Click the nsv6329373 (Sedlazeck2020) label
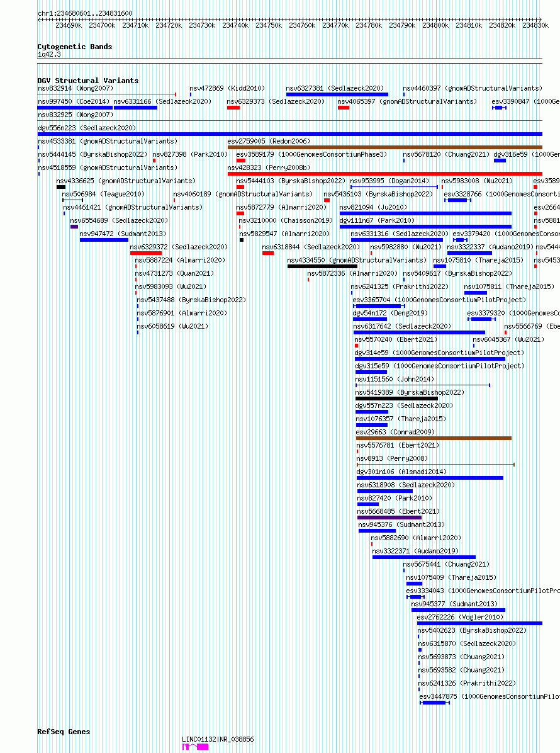 (x=276, y=101)
